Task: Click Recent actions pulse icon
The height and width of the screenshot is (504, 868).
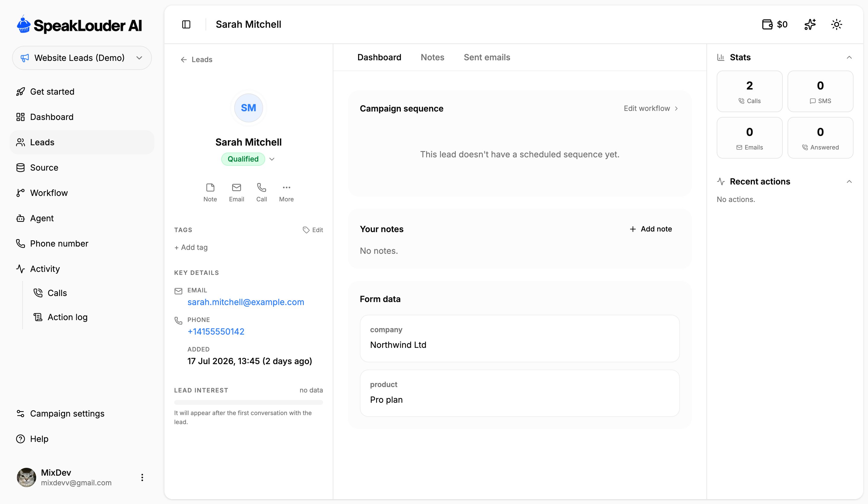Action: pyautogui.click(x=721, y=181)
